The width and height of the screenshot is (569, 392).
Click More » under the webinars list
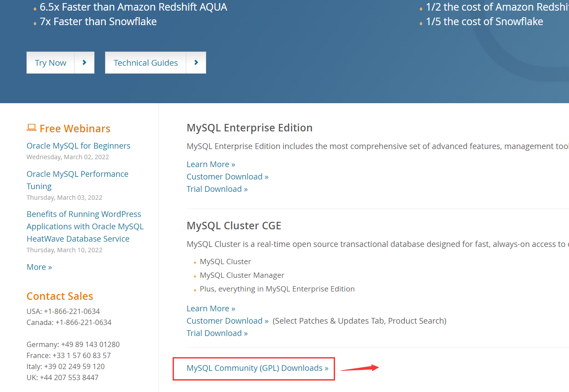click(x=39, y=267)
